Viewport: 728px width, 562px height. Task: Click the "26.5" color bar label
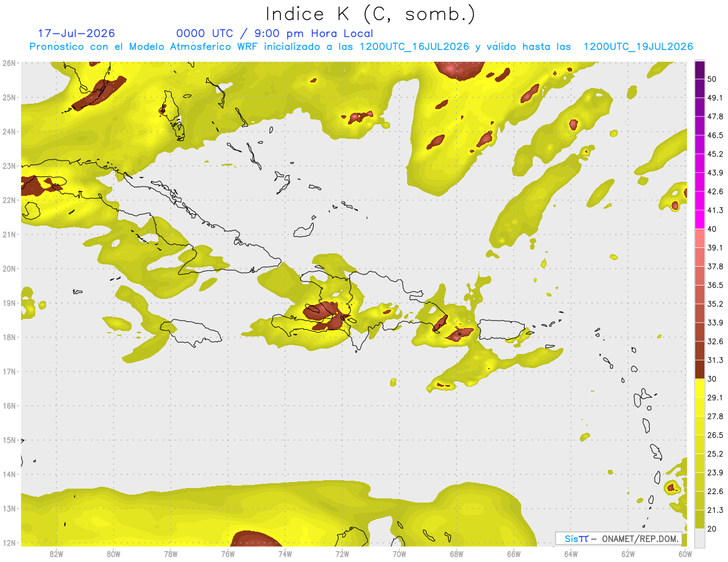[715, 435]
